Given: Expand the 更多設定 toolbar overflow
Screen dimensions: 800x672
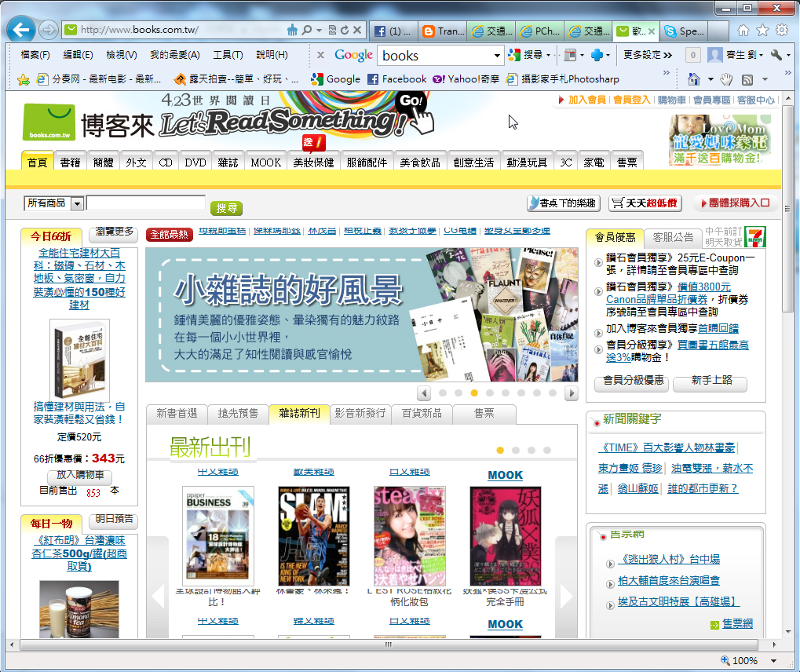Looking at the screenshot, I should (648, 55).
